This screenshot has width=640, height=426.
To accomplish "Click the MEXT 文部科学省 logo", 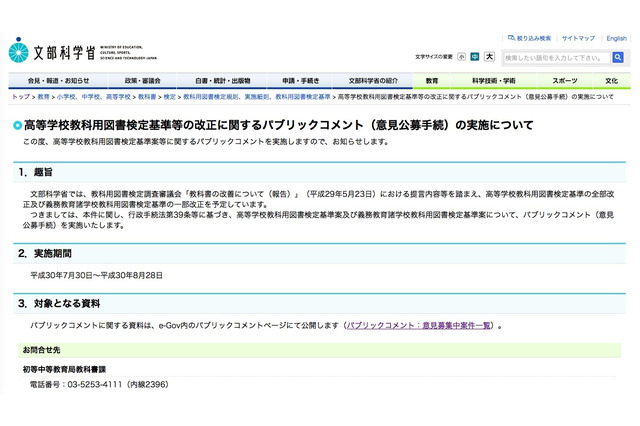I will point(82,51).
